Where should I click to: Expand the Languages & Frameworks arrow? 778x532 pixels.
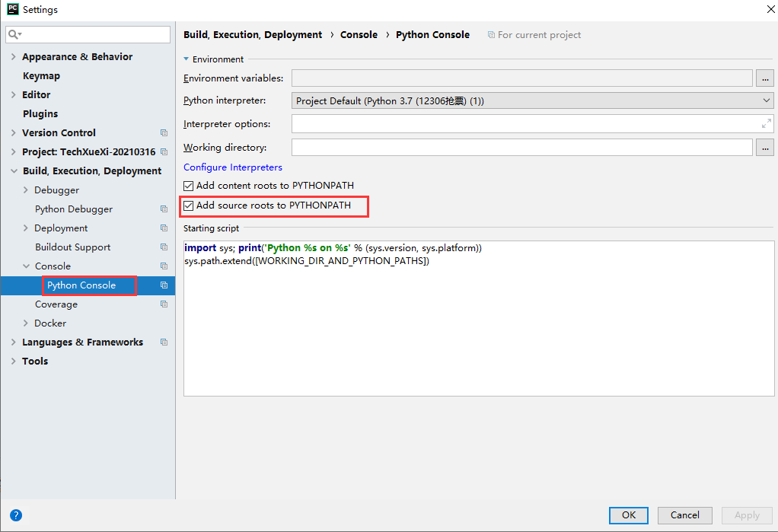tap(14, 342)
